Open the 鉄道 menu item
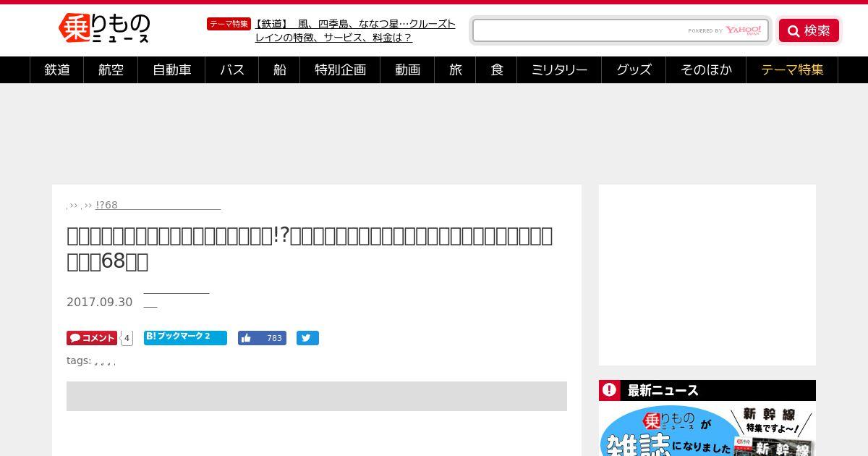The height and width of the screenshot is (456, 868). tap(57, 69)
